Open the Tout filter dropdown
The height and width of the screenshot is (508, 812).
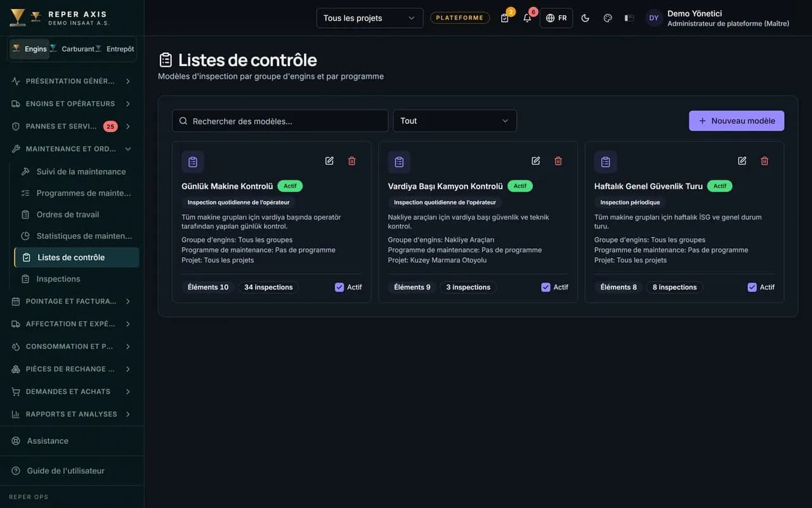(x=455, y=121)
